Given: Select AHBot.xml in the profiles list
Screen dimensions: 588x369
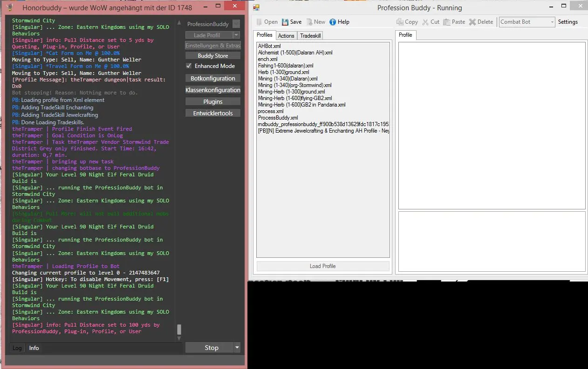Looking at the screenshot, I should pyautogui.click(x=269, y=46).
